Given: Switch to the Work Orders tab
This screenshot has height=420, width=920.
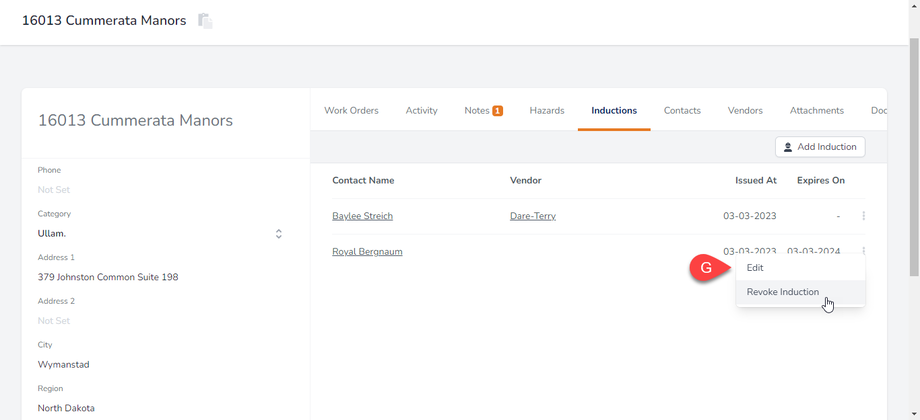Looking at the screenshot, I should coord(351,111).
